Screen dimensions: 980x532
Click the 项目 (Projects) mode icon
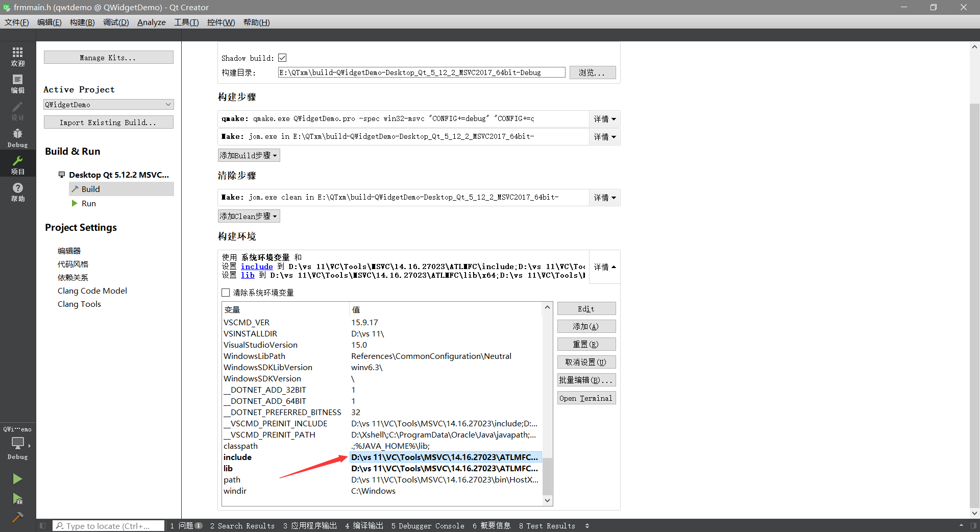[17, 163]
